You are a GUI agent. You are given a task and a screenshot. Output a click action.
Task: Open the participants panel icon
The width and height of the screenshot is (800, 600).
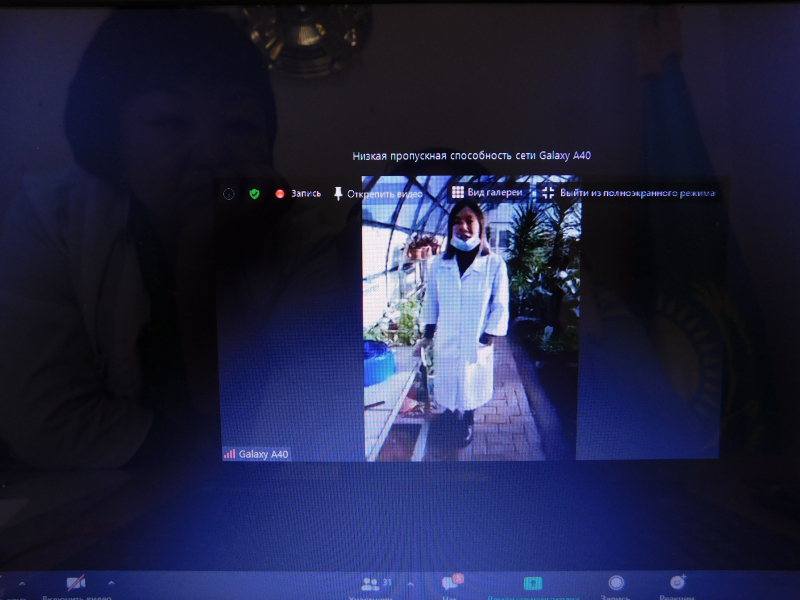click(369, 584)
